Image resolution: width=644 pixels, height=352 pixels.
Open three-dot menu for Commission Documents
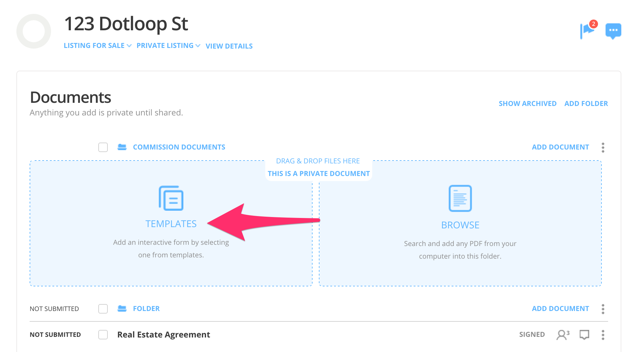pos(603,147)
